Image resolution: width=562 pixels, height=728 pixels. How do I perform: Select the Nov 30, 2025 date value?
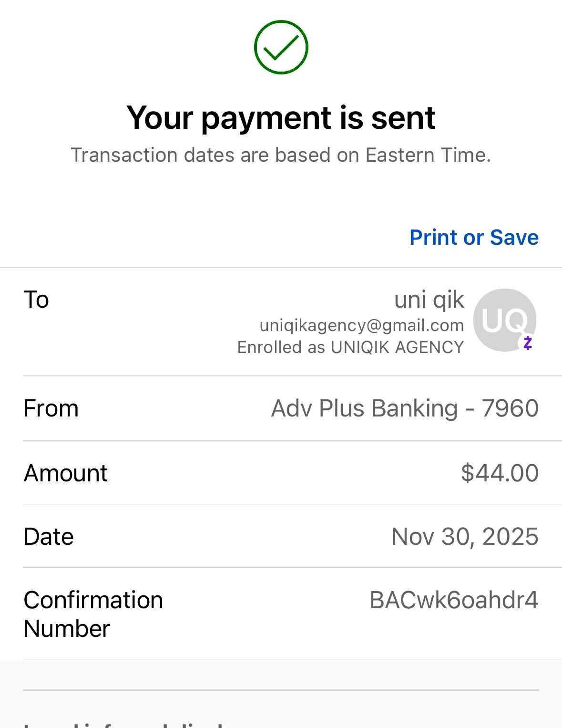pyautogui.click(x=464, y=536)
